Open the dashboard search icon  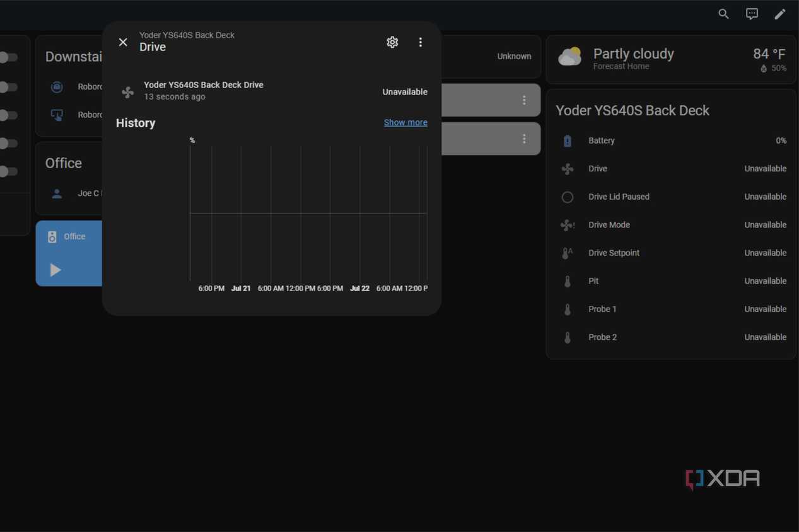click(x=723, y=14)
